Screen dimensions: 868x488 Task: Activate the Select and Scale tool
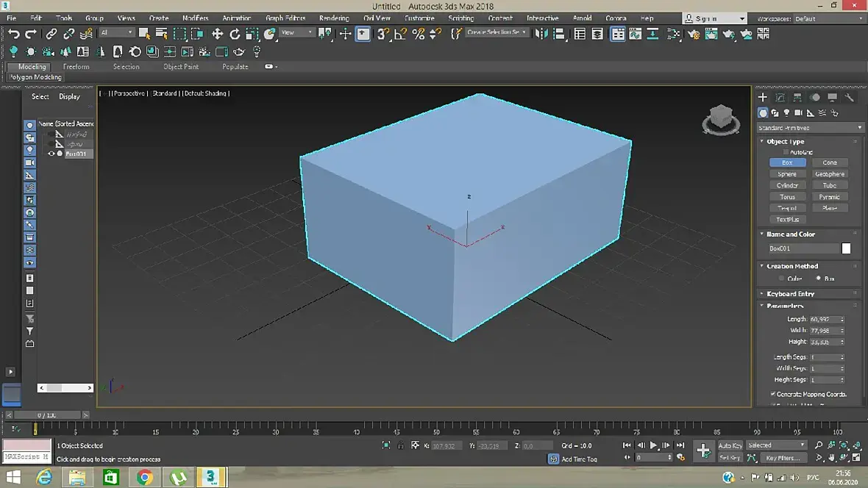252,35
